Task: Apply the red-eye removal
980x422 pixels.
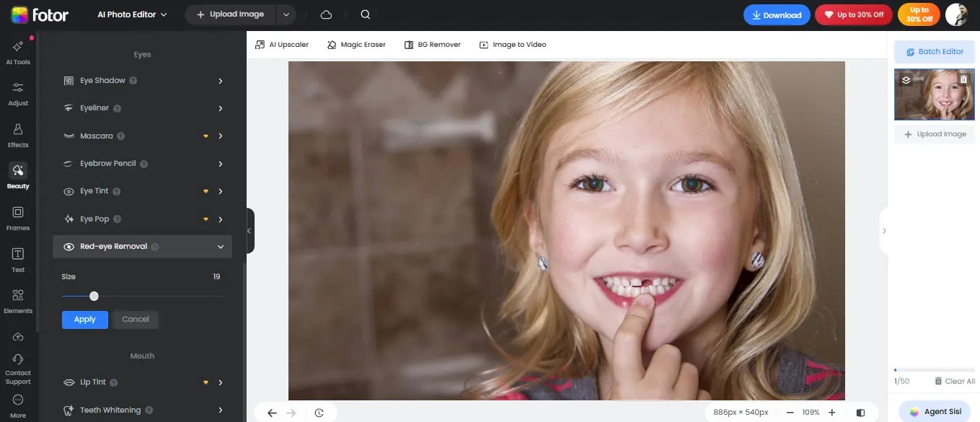Action: click(x=85, y=320)
